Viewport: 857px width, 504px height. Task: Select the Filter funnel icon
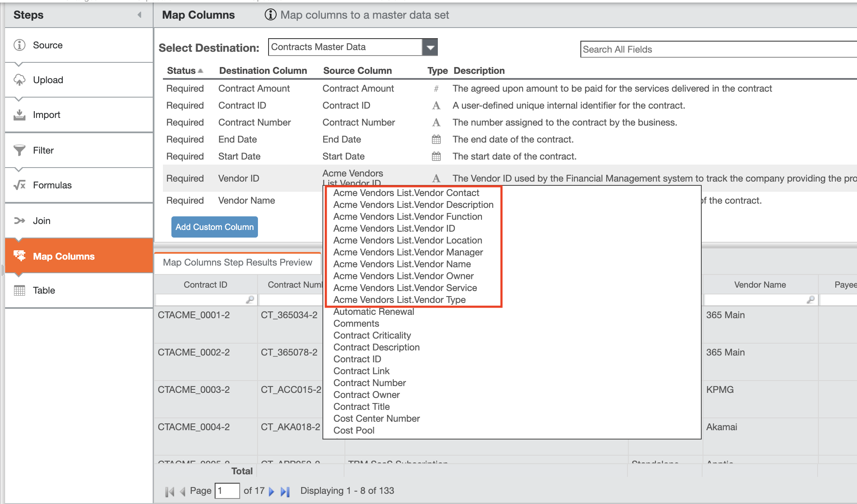[x=20, y=150]
